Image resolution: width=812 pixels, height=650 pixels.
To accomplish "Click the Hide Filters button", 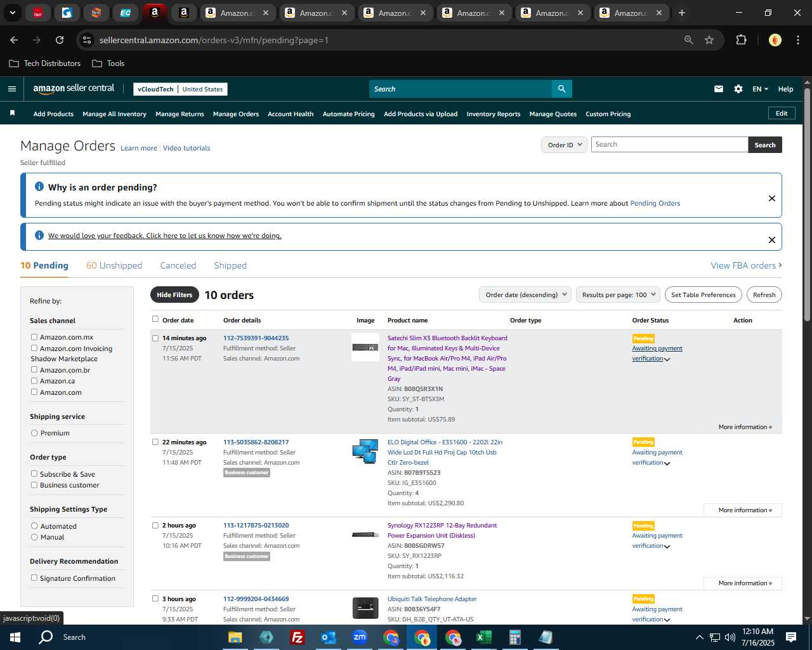I will pyautogui.click(x=174, y=295).
